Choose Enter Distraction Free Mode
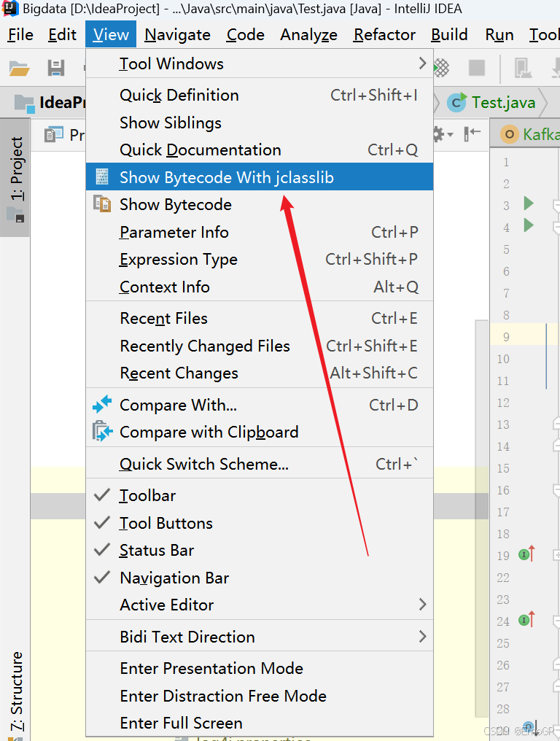The image size is (560, 741). pos(259,696)
